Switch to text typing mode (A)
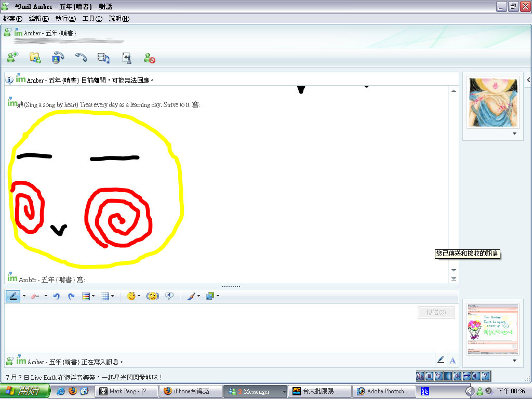The image size is (532, 399). pos(453,361)
